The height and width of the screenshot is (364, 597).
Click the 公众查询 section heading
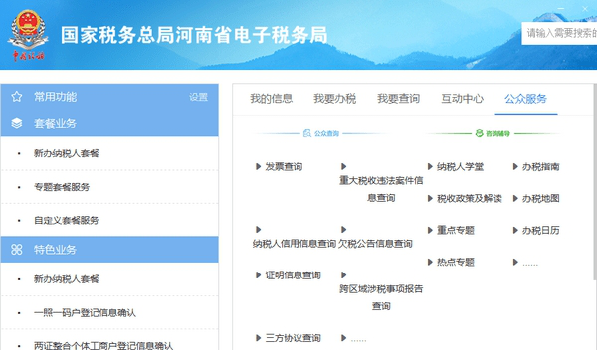click(x=326, y=133)
